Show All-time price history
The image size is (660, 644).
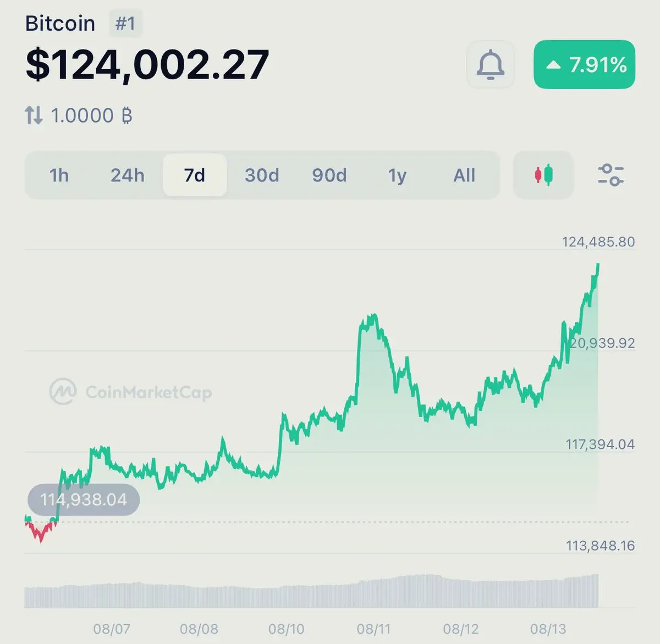pyautogui.click(x=464, y=175)
